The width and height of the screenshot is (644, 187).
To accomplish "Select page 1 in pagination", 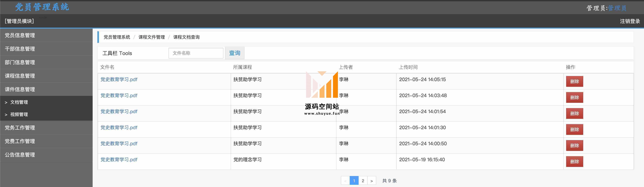I will tap(354, 181).
